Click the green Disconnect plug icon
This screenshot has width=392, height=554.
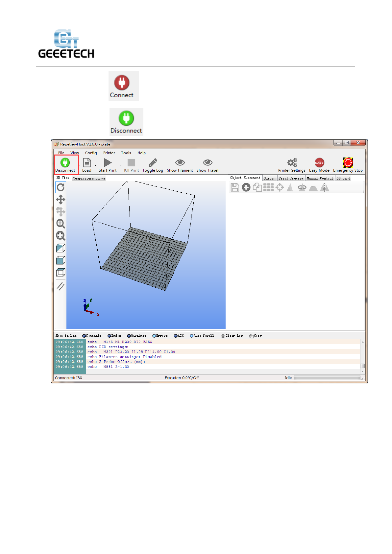65,163
